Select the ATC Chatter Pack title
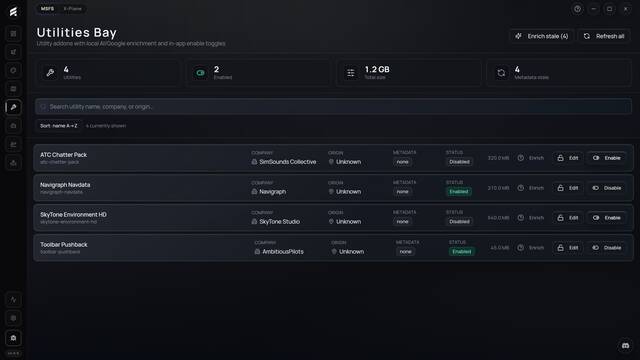This screenshot has height=360, width=640. (x=63, y=155)
